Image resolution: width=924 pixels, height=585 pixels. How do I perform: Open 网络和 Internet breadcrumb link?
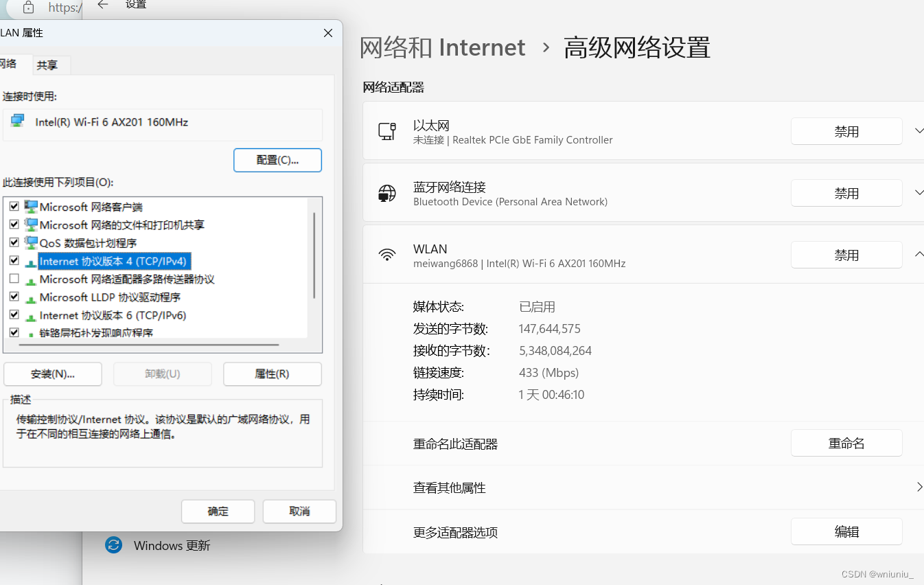coord(442,47)
